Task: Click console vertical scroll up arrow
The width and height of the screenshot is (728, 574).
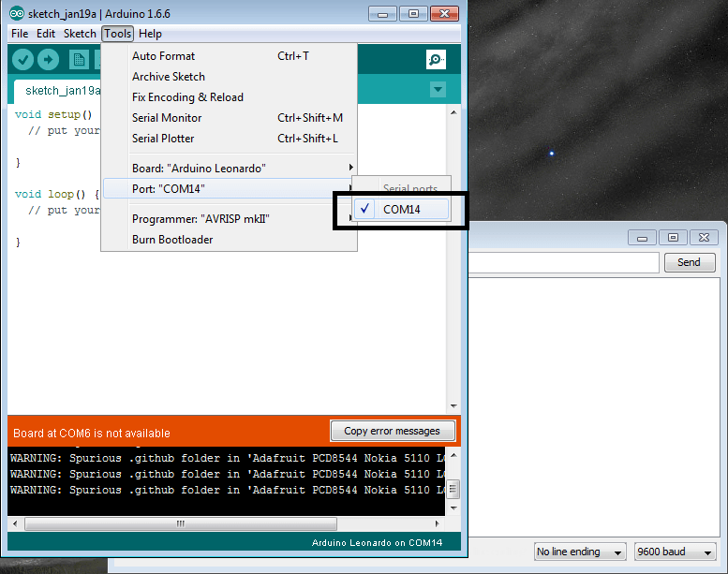Action: (453, 455)
